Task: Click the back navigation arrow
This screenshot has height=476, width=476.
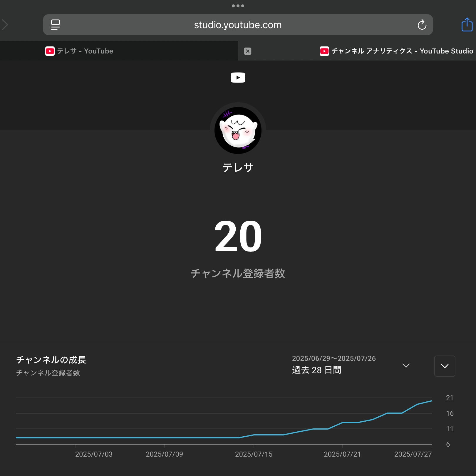Action: (5, 25)
